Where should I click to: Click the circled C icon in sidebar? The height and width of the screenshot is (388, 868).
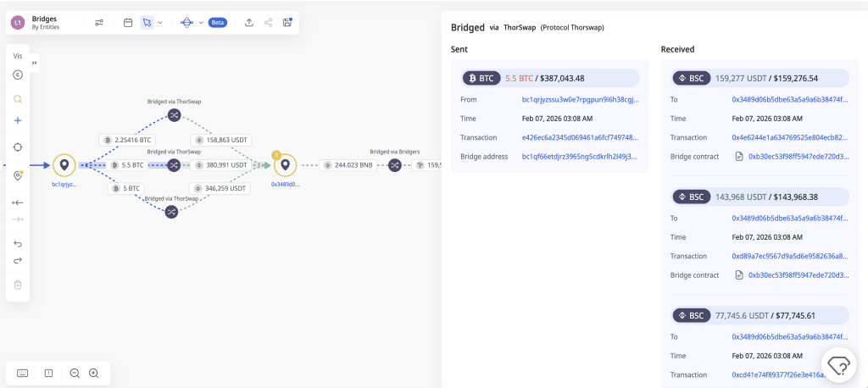18,75
